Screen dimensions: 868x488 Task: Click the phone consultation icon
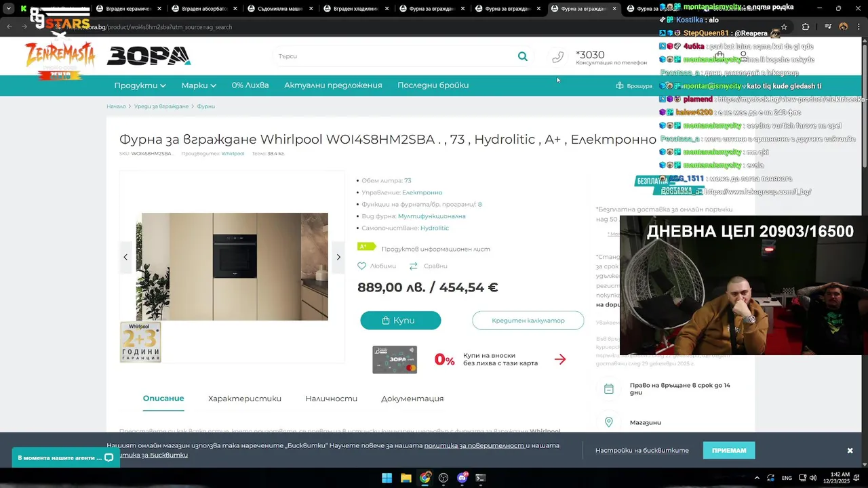click(557, 58)
